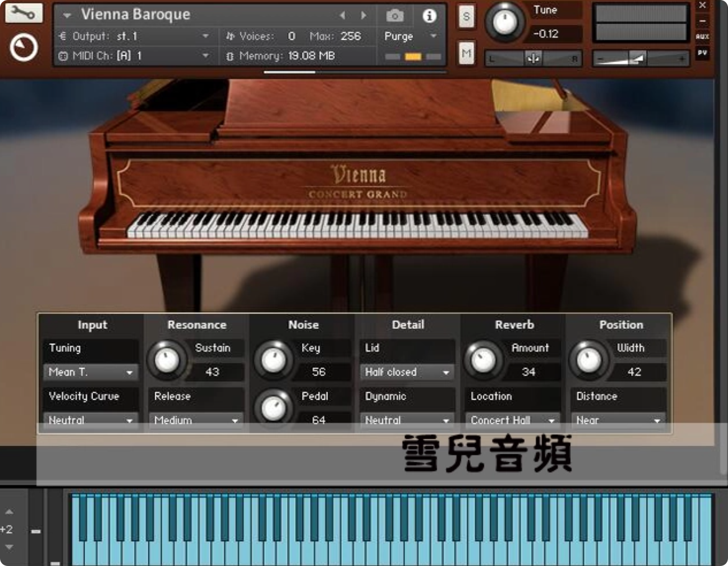
Task: Click the Reverb Amount value 34
Action: pos(529,372)
